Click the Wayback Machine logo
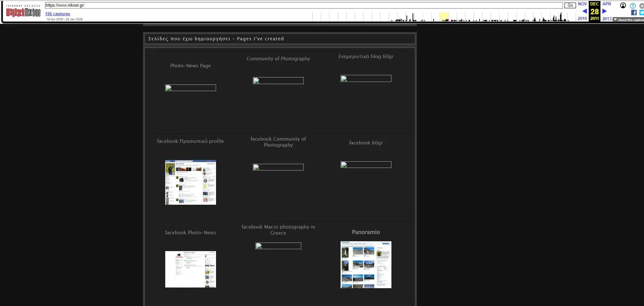 tap(23, 11)
